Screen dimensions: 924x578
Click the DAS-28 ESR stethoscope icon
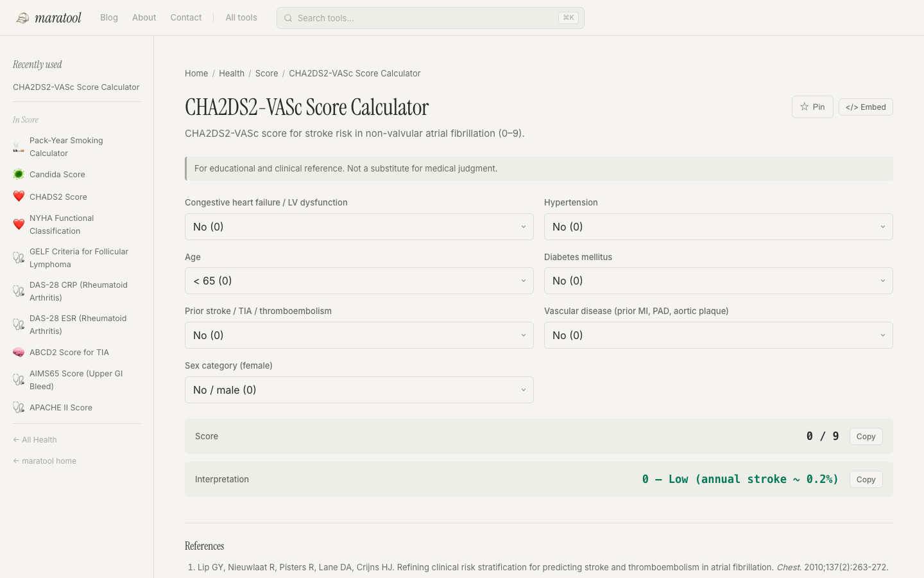coord(19,325)
